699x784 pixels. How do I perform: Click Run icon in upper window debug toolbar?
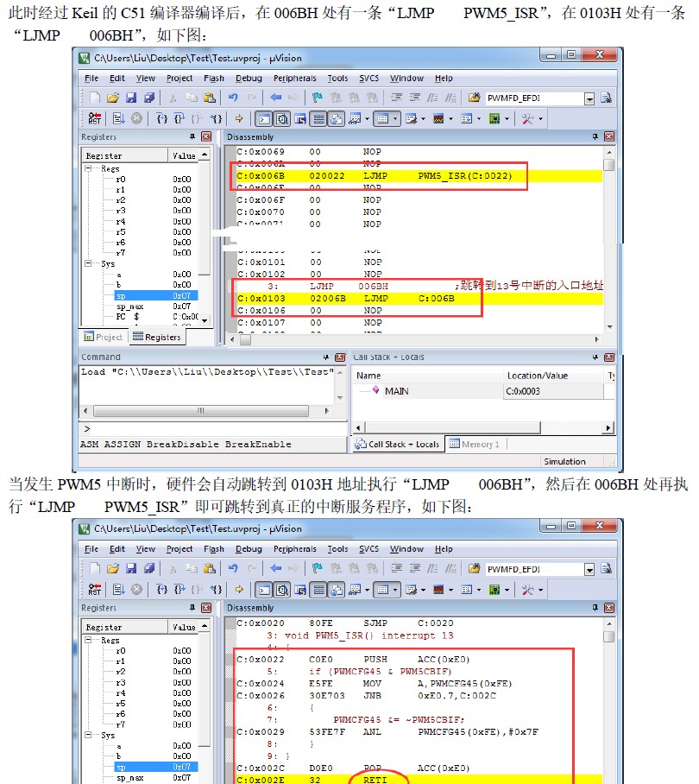(x=118, y=118)
